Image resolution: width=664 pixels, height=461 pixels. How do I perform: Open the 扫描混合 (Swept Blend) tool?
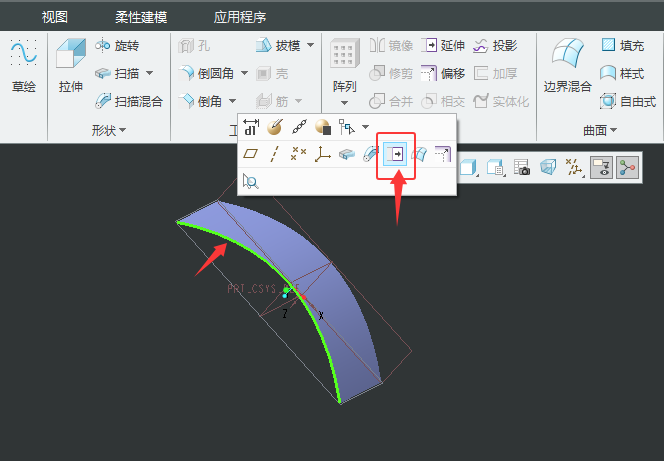click(x=129, y=101)
